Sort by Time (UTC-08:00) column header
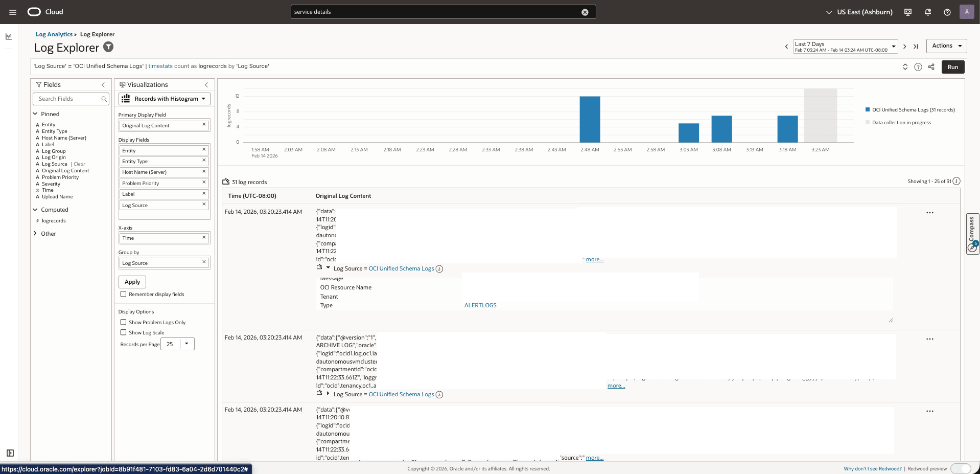The image size is (980, 474). 252,196
